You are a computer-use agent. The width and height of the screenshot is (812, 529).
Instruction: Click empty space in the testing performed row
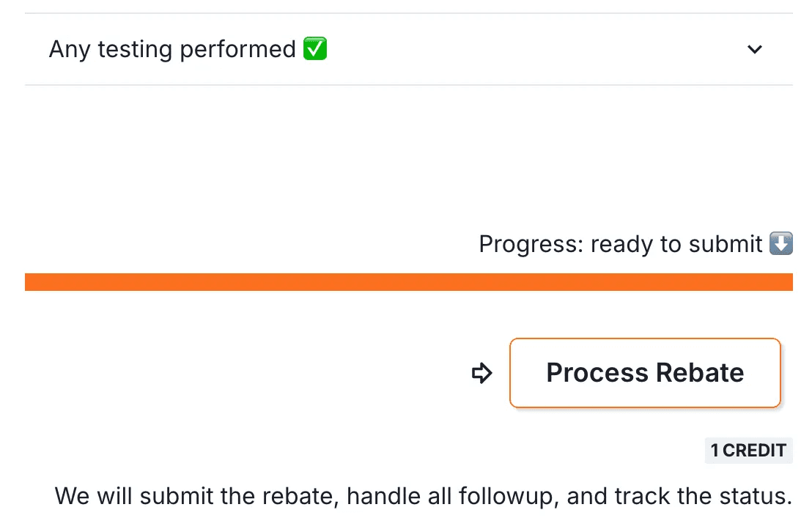[x=528, y=50]
